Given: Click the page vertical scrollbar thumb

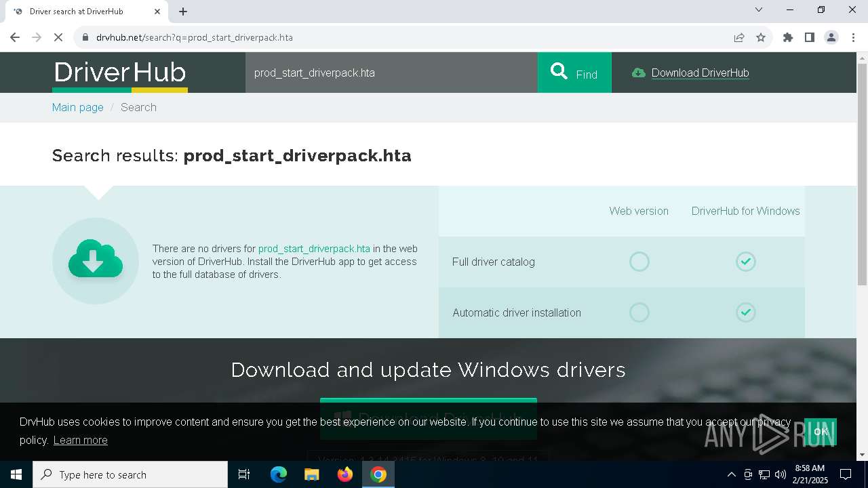Looking at the screenshot, I should 862,174.
